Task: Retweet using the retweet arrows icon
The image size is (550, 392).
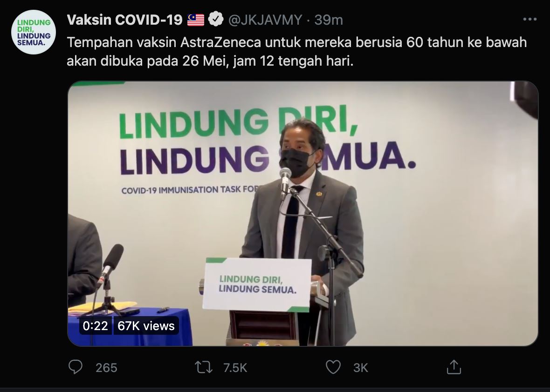Action: (x=203, y=367)
